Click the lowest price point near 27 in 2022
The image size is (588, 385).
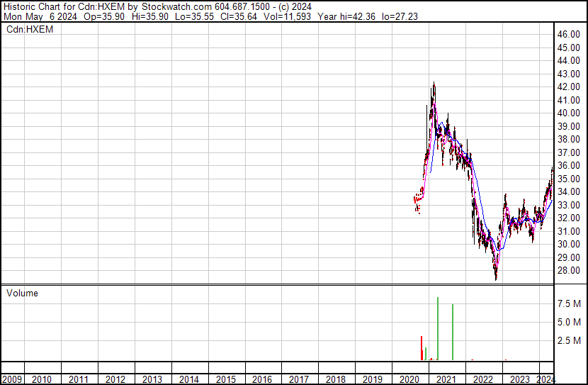pos(496,278)
